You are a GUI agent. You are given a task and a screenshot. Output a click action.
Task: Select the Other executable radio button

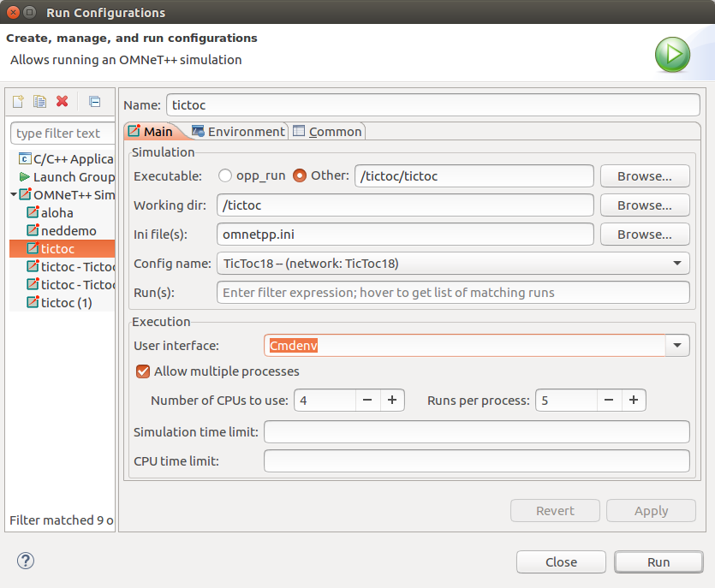300,175
